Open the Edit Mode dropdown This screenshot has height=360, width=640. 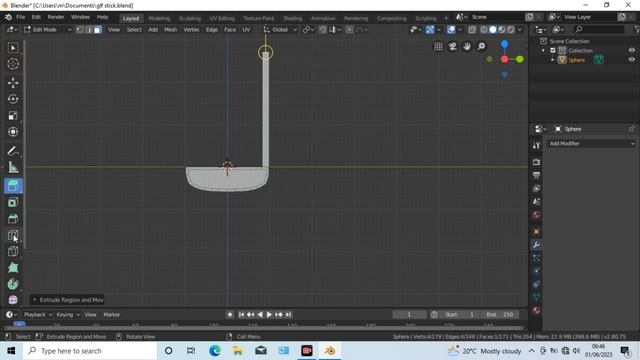point(47,30)
